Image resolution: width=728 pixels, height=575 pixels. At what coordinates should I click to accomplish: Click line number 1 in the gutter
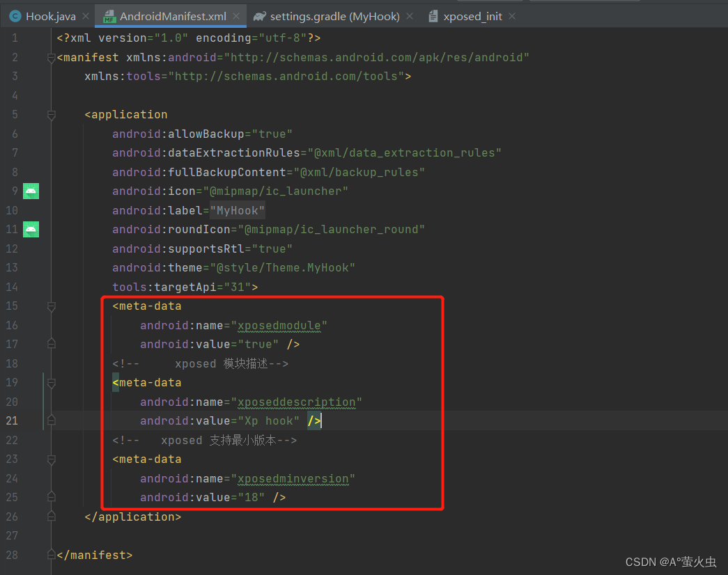pyautogui.click(x=15, y=38)
